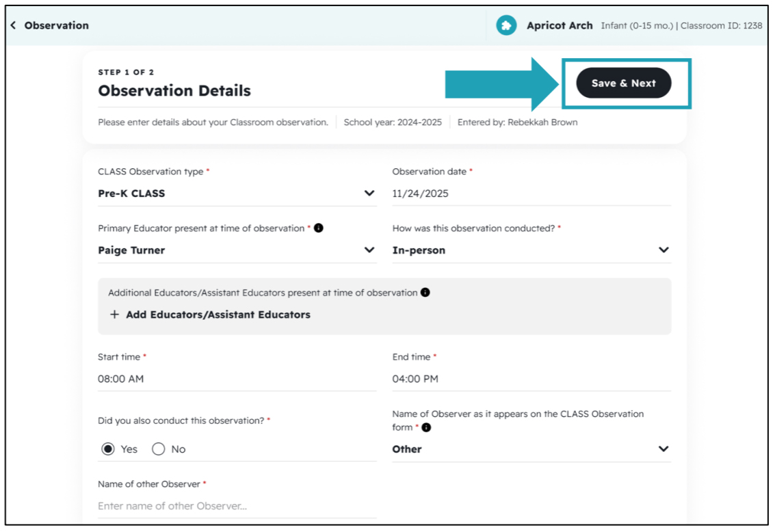Click the Name of other Observer input
This screenshot has height=532, width=775.
237,506
